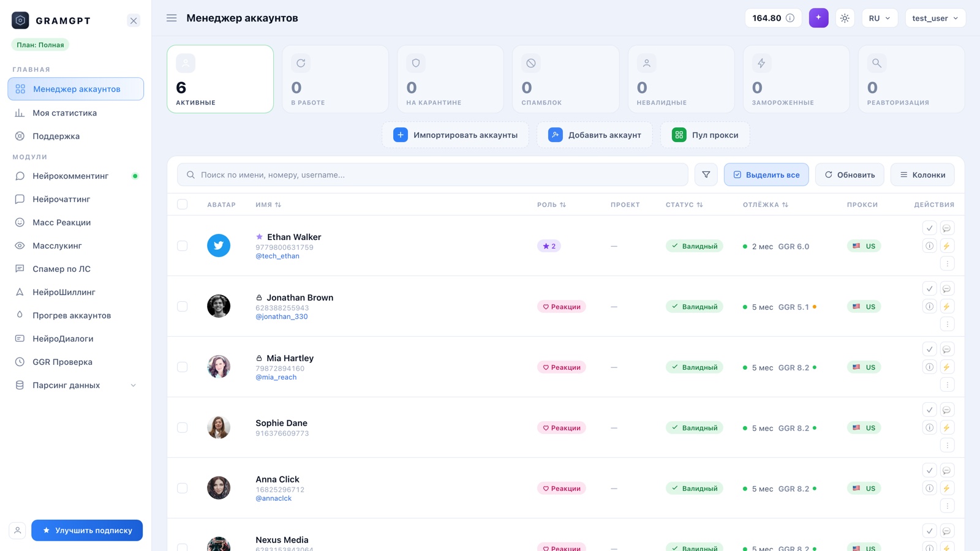Show accounts in the На карантине card
Screen dimensions: 980x551
click(x=450, y=79)
